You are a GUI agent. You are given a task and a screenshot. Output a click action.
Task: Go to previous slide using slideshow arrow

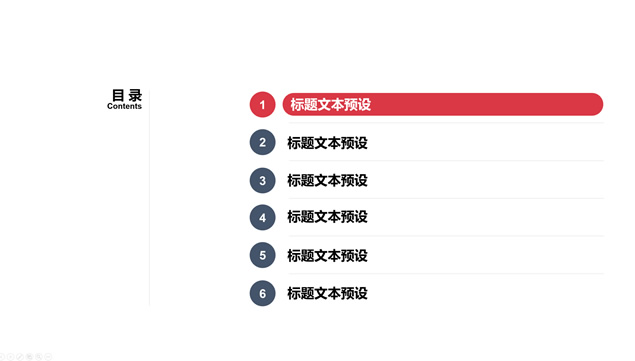tap(1, 357)
